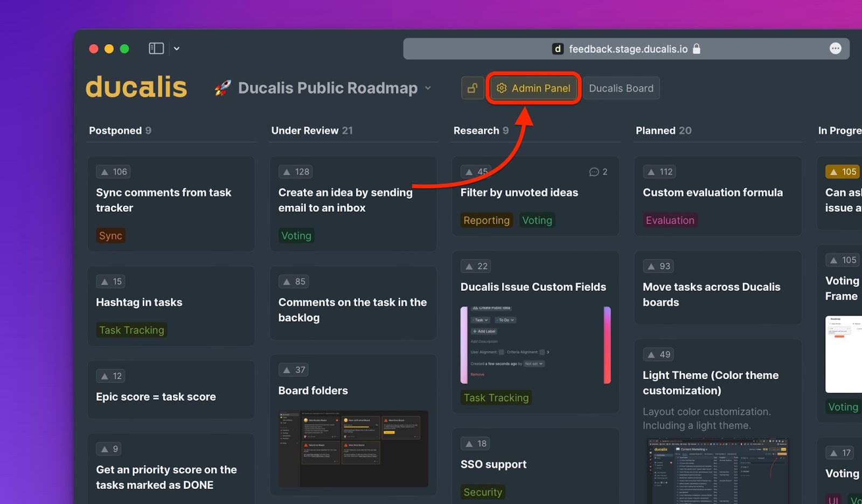Viewport: 862px width, 504px height.
Task: Click the 'Layout color customization' description text
Action: [707, 418]
